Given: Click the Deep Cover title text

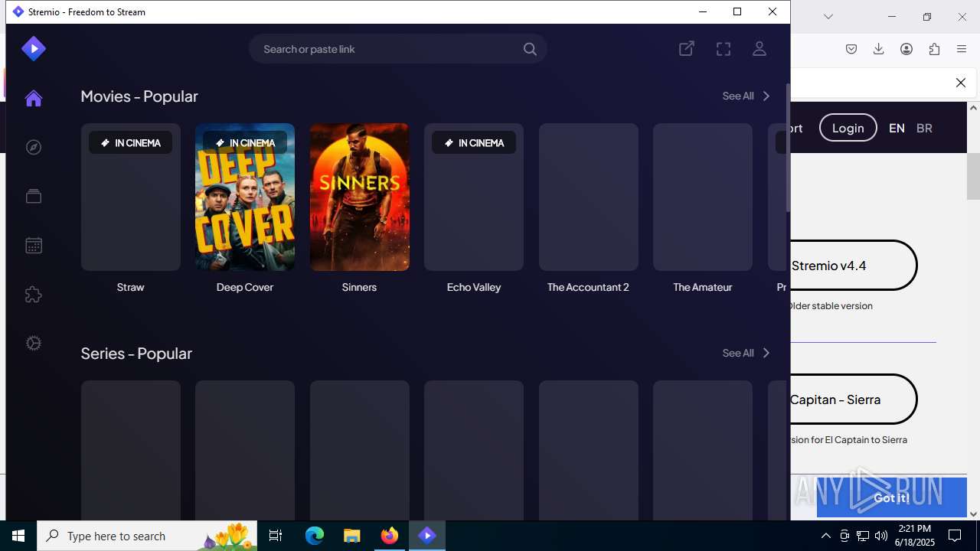Looking at the screenshot, I should click(x=245, y=287).
